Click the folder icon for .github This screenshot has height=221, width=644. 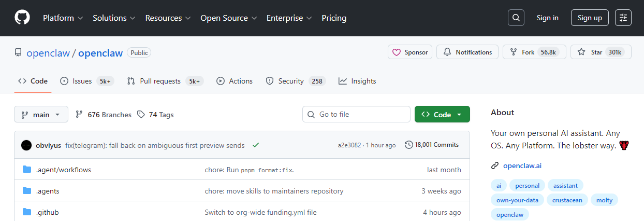[27, 212]
